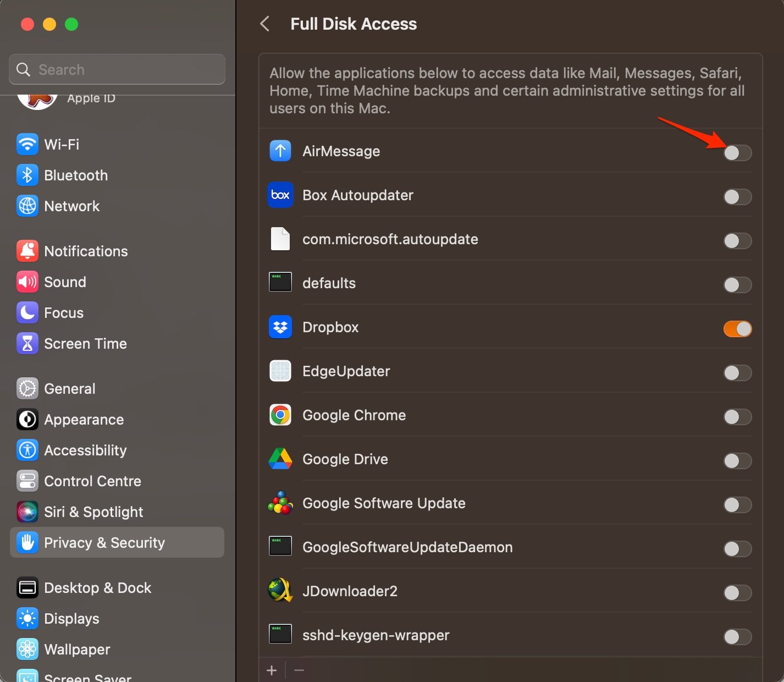Open Accessibility settings pane
This screenshot has height=682, width=784.
point(117,450)
